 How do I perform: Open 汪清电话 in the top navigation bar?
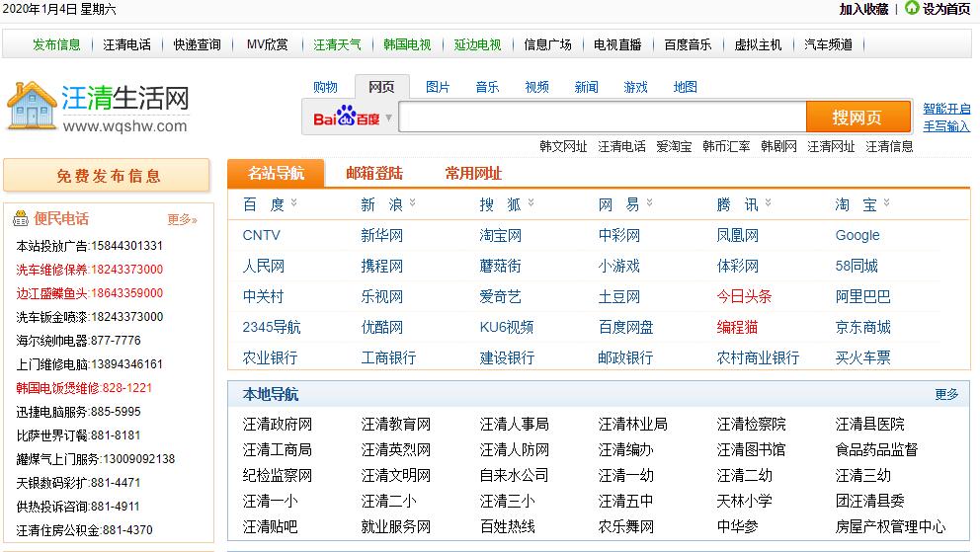[126, 44]
